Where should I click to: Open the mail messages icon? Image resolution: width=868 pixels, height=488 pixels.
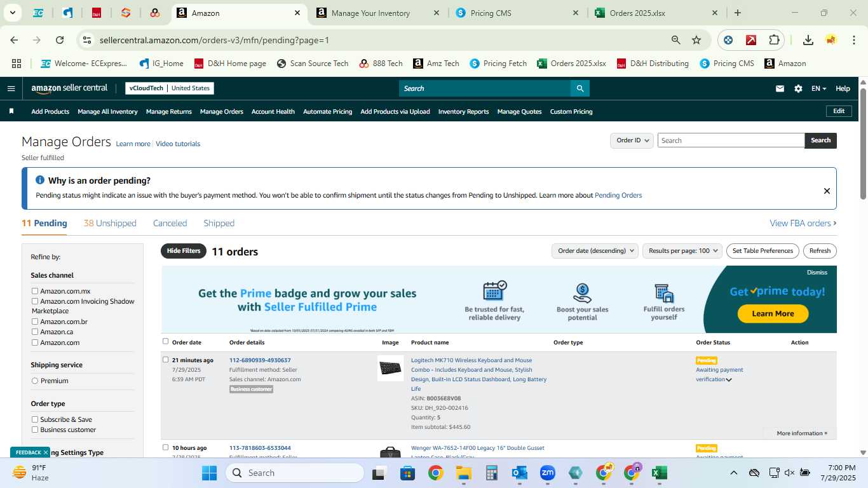tap(780, 88)
